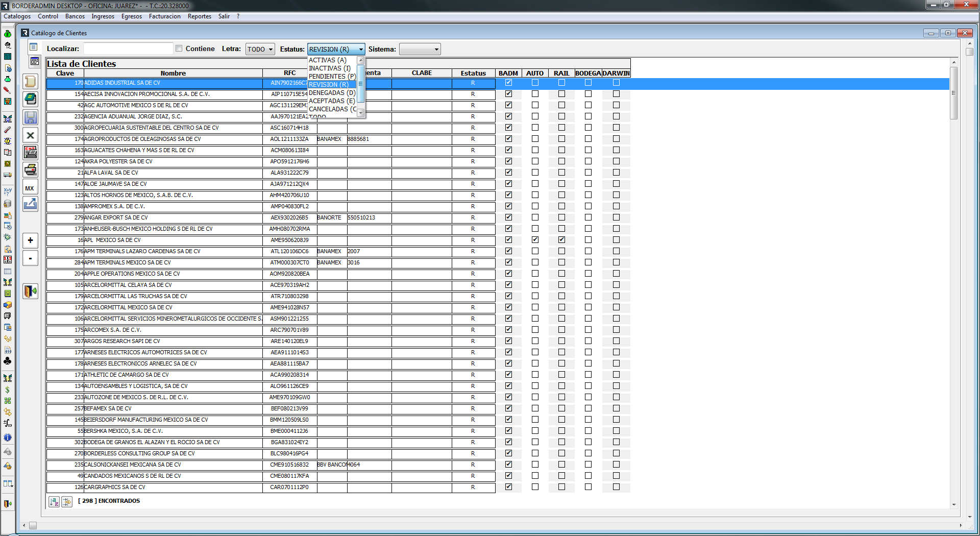Toggle BADM checkbox for CARGRAPHICS SA DE CV
The width and height of the screenshot is (980, 536).
point(508,487)
